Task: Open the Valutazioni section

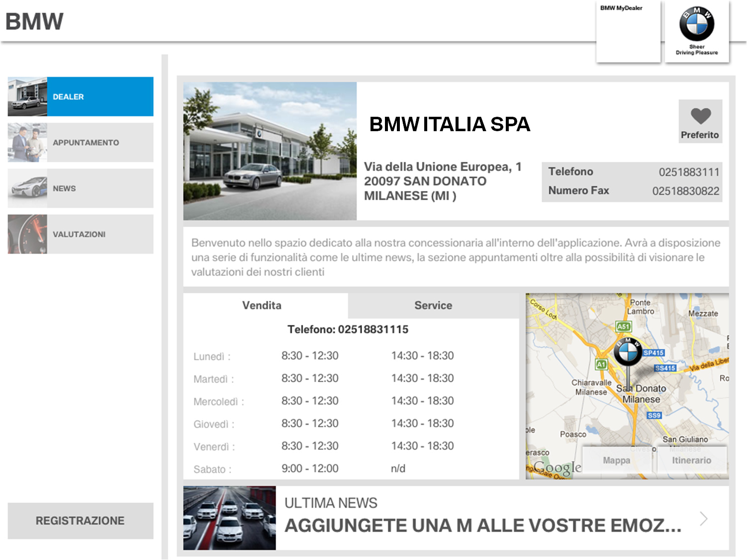Action: [81, 234]
